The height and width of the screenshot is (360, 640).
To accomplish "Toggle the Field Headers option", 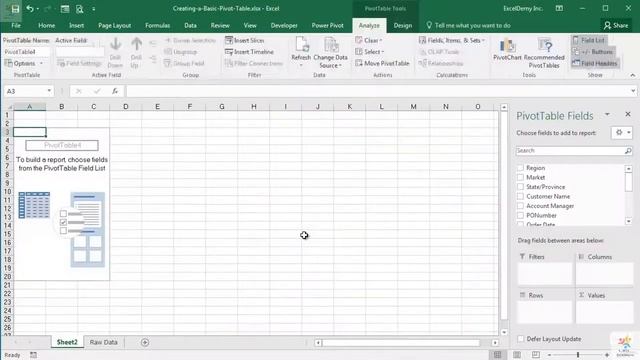I will tap(595, 63).
